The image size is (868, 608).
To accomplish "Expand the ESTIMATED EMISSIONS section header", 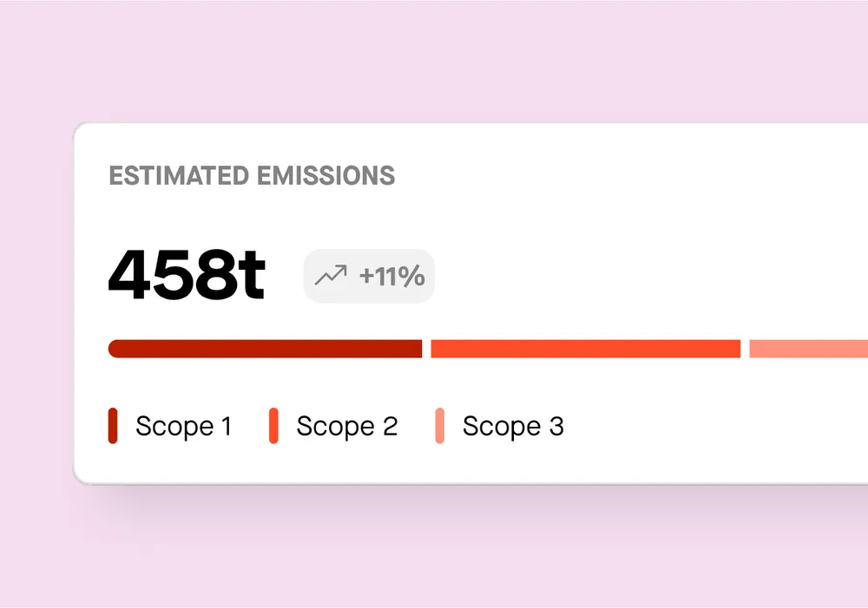I will (x=251, y=176).
